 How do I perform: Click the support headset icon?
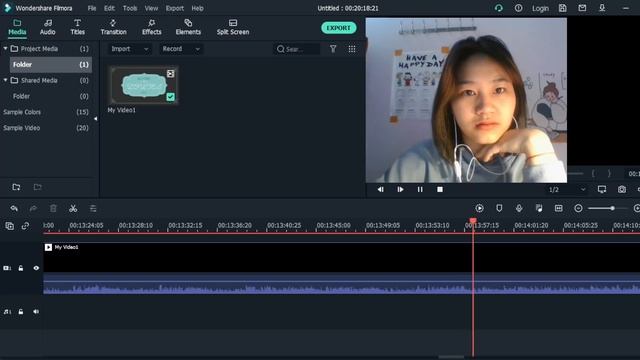tap(498, 8)
